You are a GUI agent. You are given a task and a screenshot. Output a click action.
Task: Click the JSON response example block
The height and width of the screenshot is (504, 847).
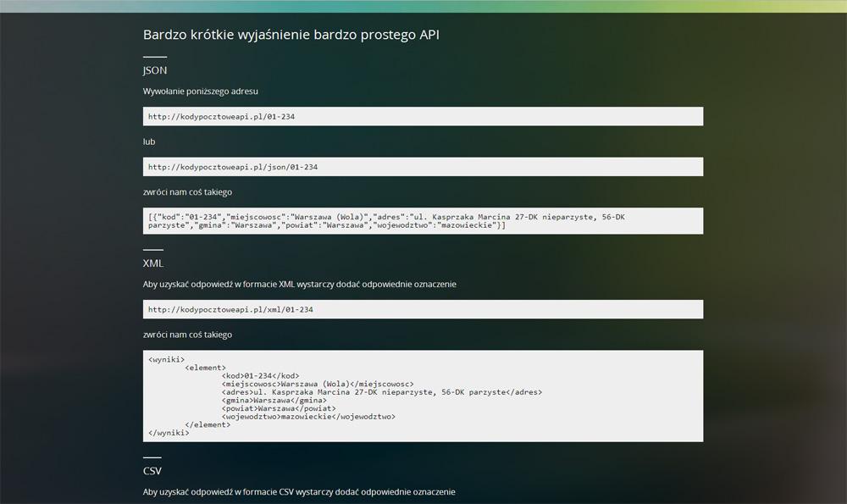(423, 221)
